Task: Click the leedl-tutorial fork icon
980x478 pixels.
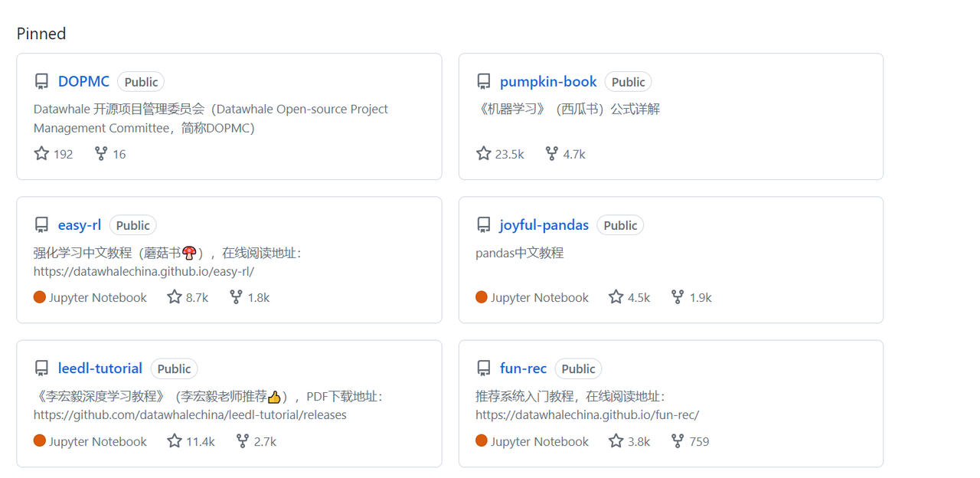Action: click(242, 441)
